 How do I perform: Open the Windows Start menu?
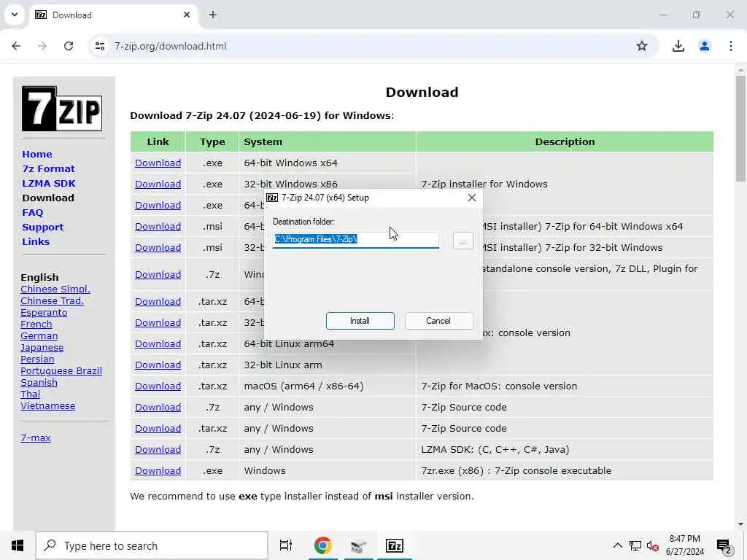18,545
